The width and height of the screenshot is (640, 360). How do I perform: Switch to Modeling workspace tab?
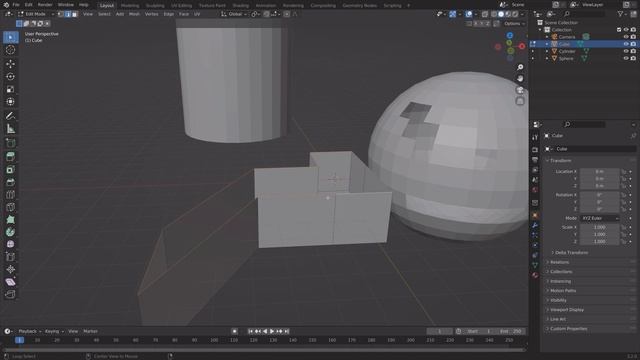coord(130,6)
